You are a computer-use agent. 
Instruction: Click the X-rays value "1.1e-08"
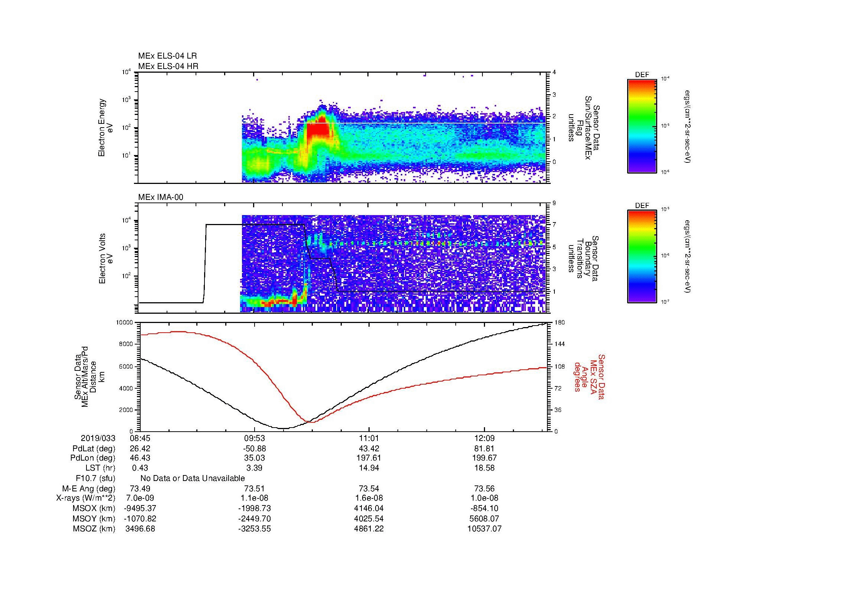tap(255, 498)
